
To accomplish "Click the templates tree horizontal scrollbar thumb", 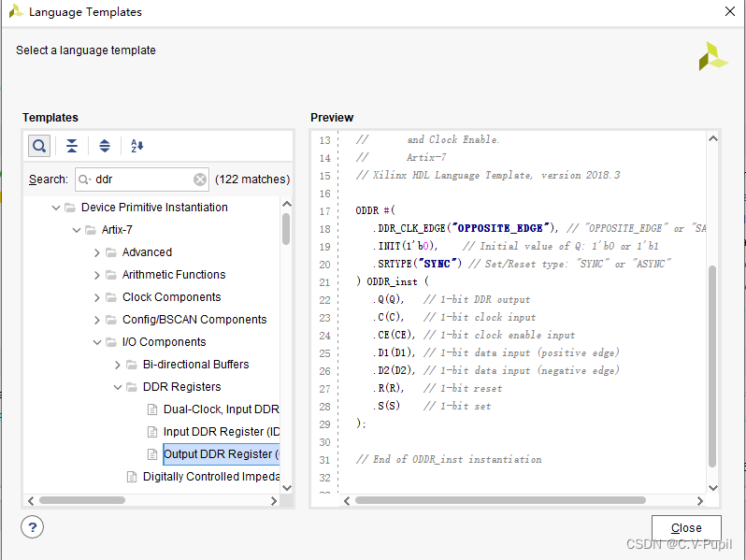I will (82, 500).
